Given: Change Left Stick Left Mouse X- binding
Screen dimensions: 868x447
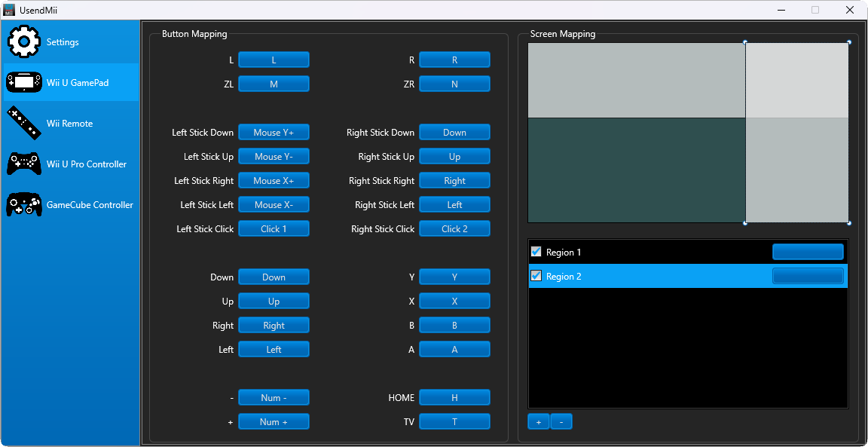Looking at the screenshot, I should click(x=274, y=204).
